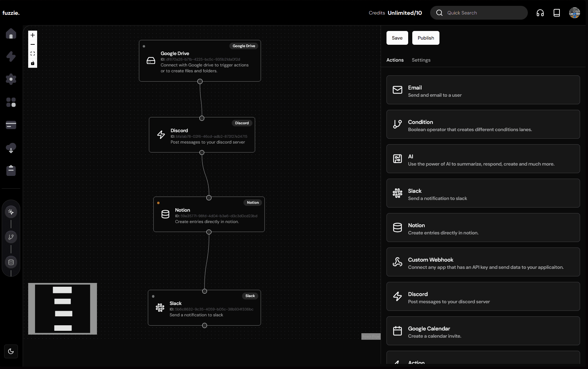Select the Condition action card

tap(483, 124)
